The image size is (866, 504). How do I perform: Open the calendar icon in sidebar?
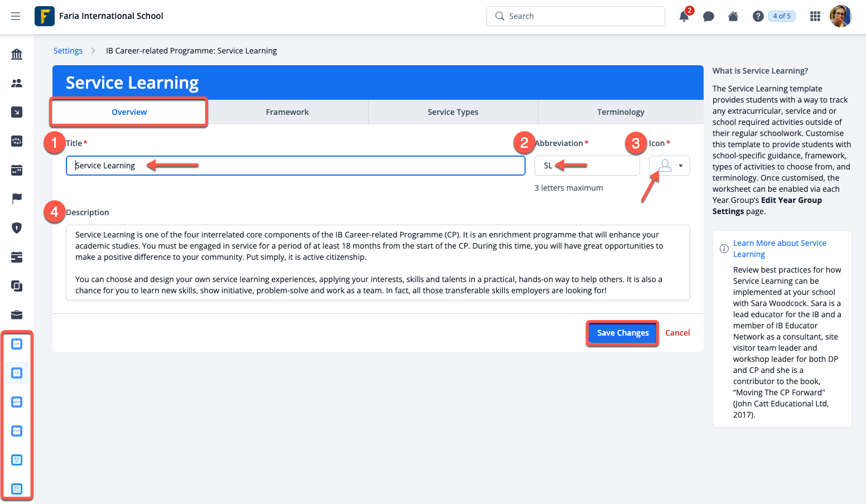click(x=17, y=170)
